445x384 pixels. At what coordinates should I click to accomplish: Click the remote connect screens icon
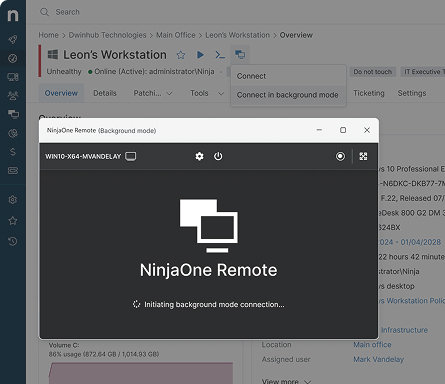point(240,54)
